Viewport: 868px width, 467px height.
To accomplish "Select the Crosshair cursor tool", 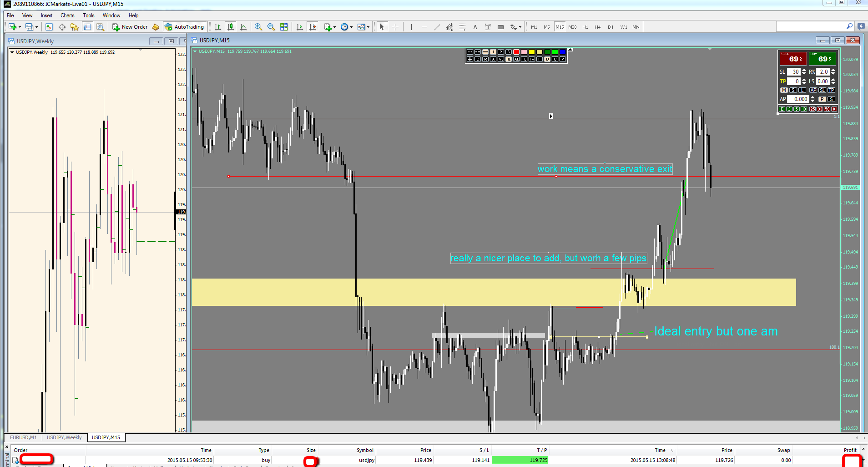I will click(395, 27).
